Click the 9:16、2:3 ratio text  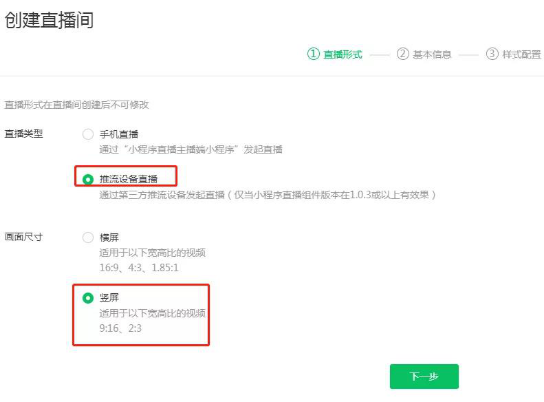[x=120, y=328]
